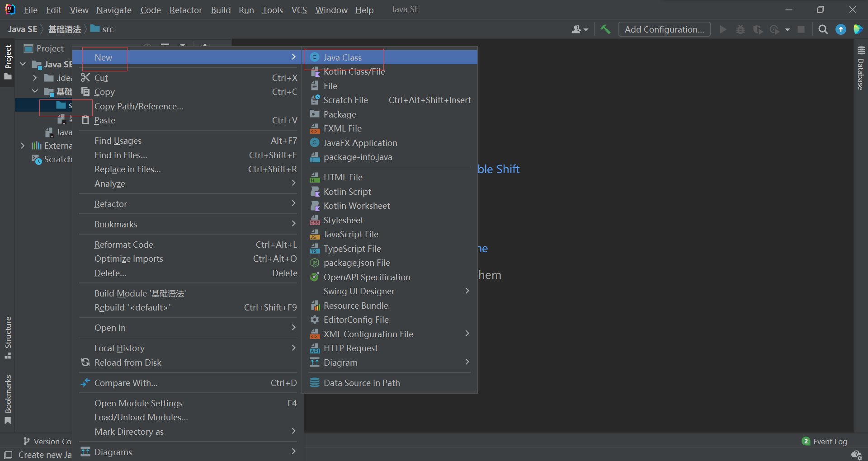
Task: Click the Add Configuration button
Action: (664, 29)
